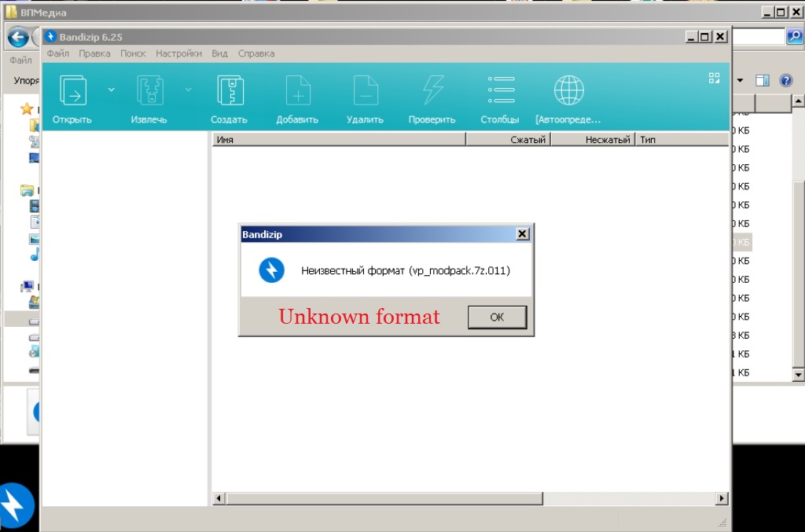
Task: Click the horizontal scrollbar right arrow
Action: pyautogui.click(x=722, y=498)
